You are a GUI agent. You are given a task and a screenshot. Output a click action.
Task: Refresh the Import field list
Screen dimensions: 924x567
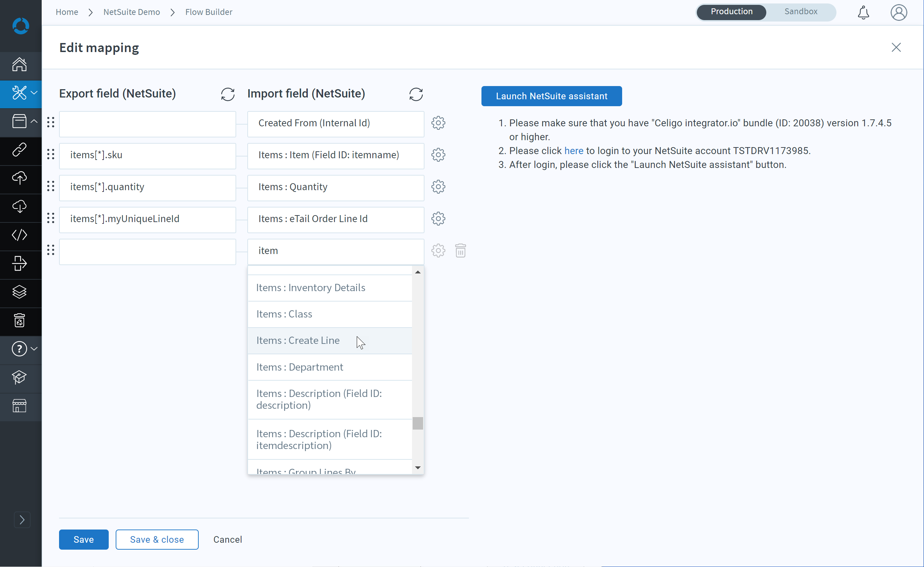pyautogui.click(x=416, y=94)
